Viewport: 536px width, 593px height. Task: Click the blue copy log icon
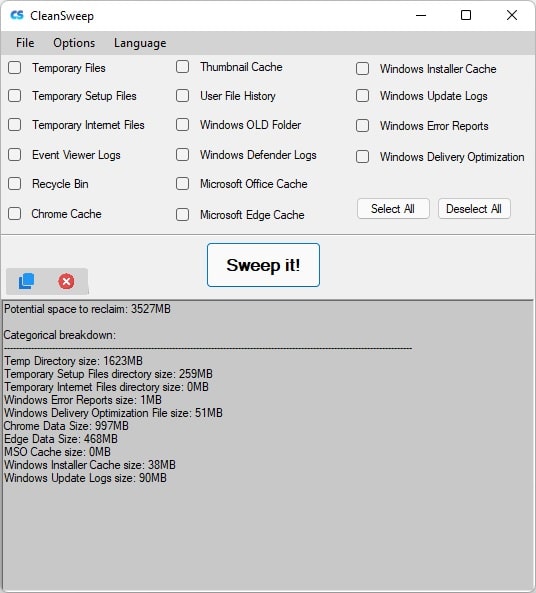(x=26, y=281)
